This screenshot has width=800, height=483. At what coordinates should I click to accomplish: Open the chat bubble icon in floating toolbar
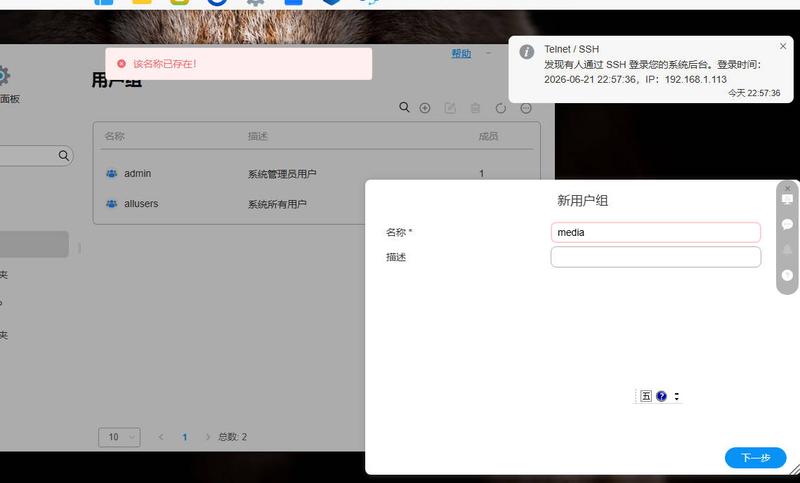tap(787, 224)
